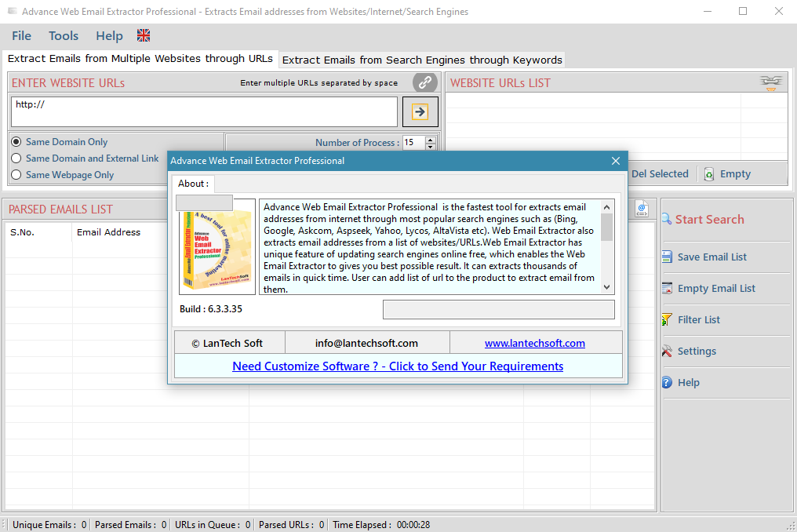Click the © LanTech Soft cell
797x532 pixels.
230,344
